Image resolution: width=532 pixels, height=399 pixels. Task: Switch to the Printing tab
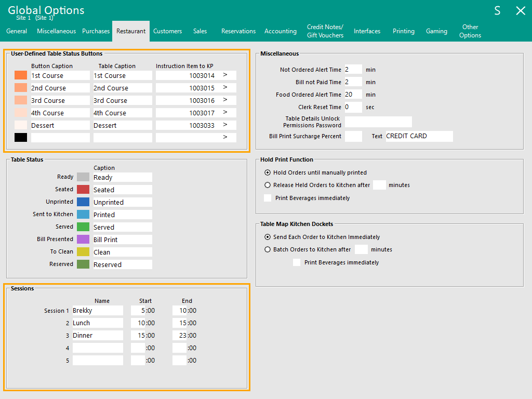403,31
